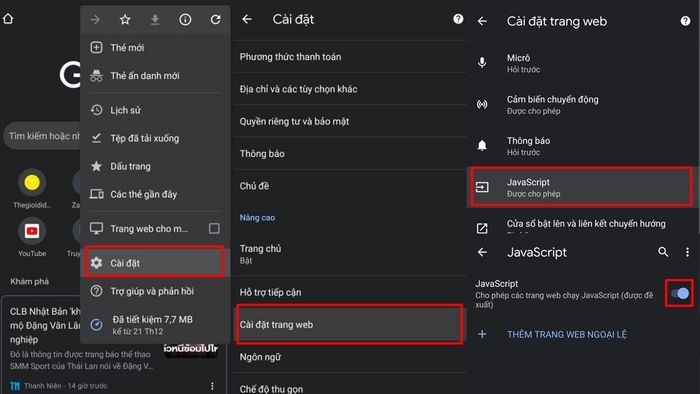The height and width of the screenshot is (394, 700).
Task: Tap the Thegioididong shortcut icon
Action: pos(32,182)
